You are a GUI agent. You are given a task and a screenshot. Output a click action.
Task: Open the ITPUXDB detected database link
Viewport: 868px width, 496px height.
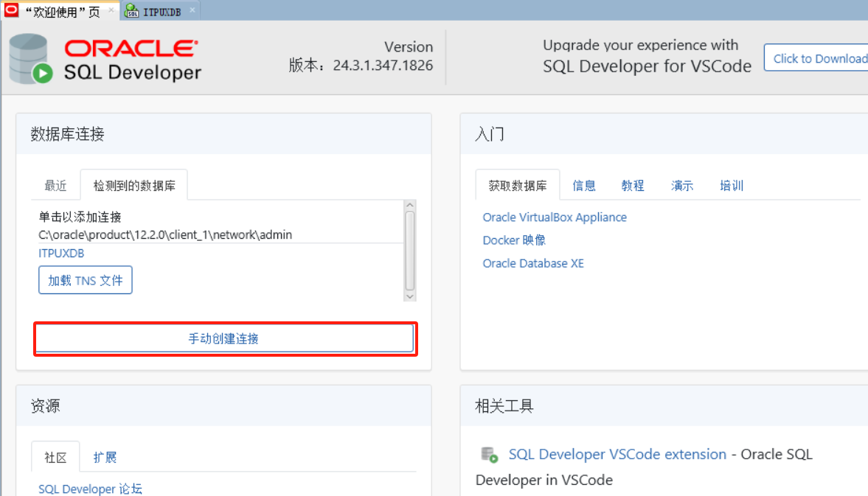(x=61, y=254)
